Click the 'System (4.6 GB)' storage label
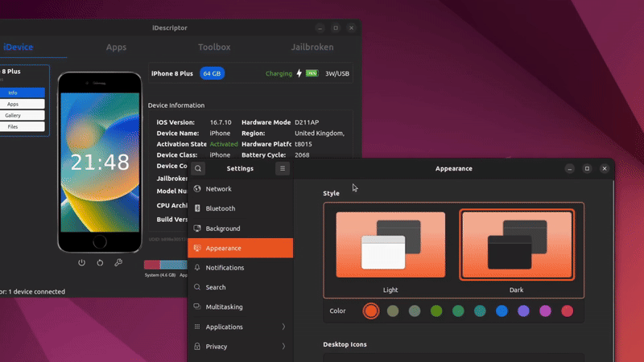The width and height of the screenshot is (644, 362). [x=160, y=275]
